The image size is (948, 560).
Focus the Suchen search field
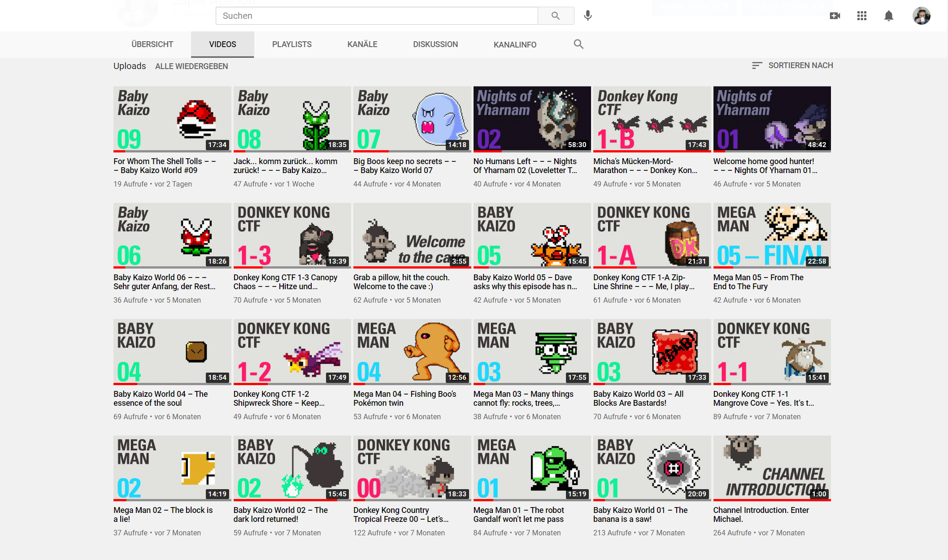[377, 16]
